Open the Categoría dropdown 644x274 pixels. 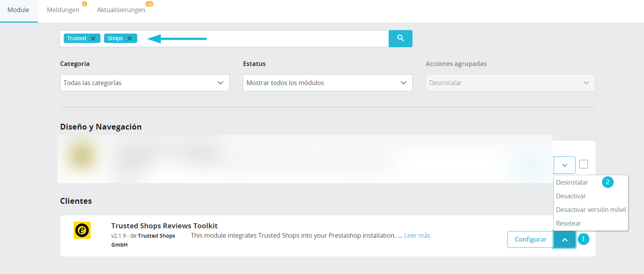point(145,83)
